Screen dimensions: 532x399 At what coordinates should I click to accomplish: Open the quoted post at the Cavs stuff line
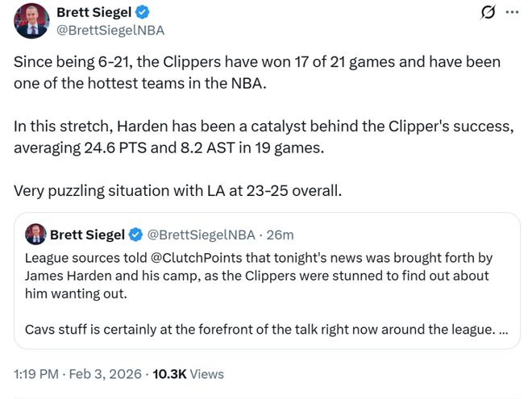258,329
